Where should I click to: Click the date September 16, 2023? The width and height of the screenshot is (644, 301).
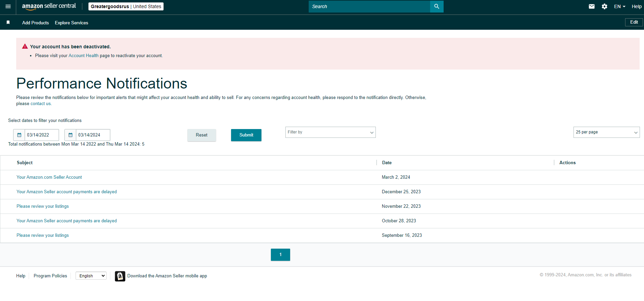[x=402, y=235]
